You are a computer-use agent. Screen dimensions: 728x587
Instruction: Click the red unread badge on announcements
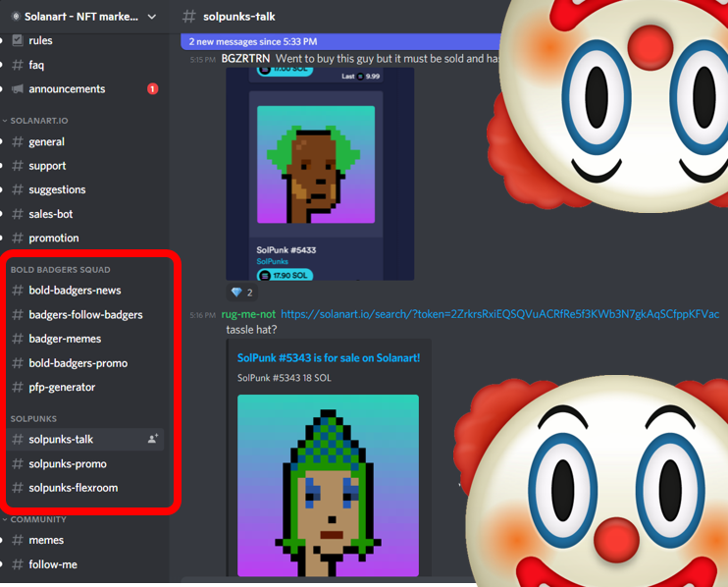[153, 88]
